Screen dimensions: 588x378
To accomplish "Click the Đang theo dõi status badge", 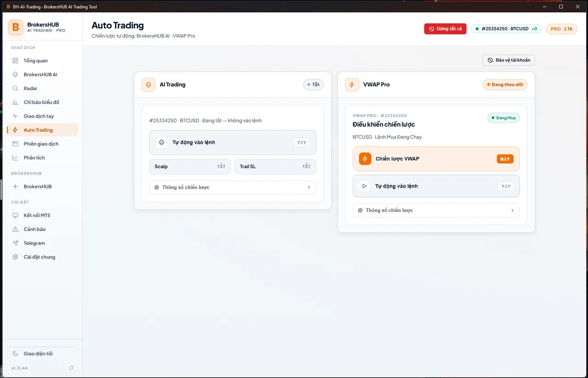I will 505,85.
